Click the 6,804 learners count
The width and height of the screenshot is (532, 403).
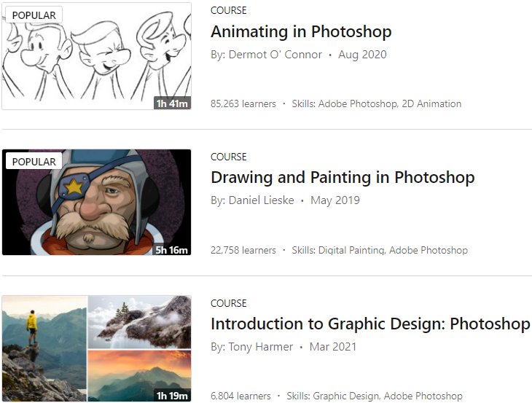[240, 396]
